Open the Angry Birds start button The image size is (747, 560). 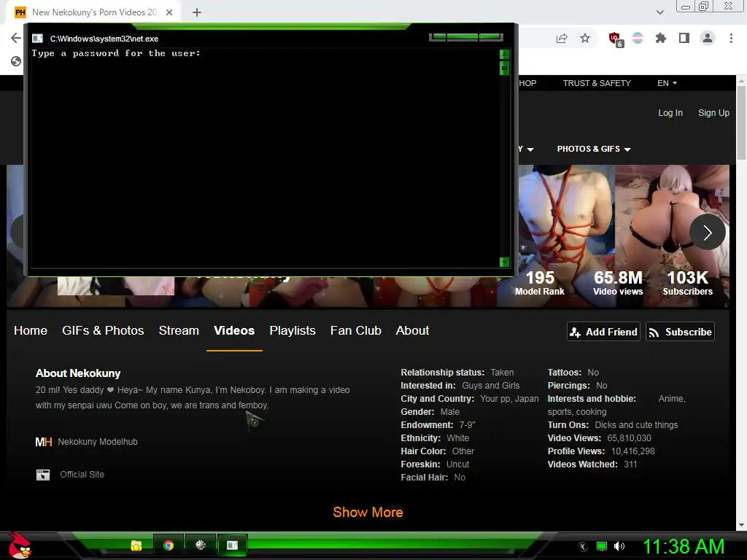tap(20, 545)
